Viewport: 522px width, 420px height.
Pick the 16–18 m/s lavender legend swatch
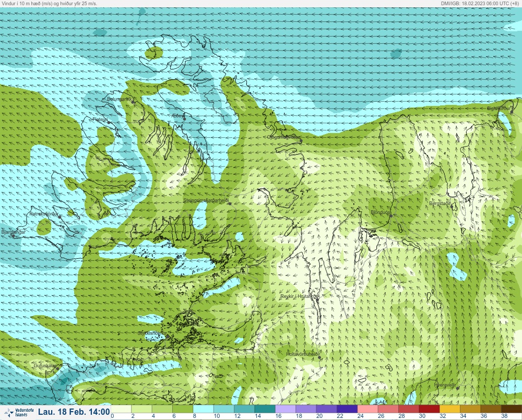pyautogui.click(x=286, y=409)
